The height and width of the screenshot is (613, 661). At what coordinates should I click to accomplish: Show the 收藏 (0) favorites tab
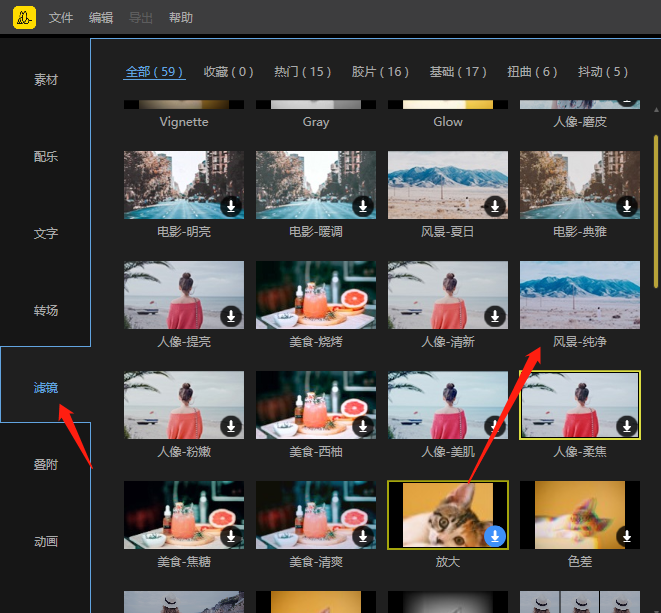229,72
